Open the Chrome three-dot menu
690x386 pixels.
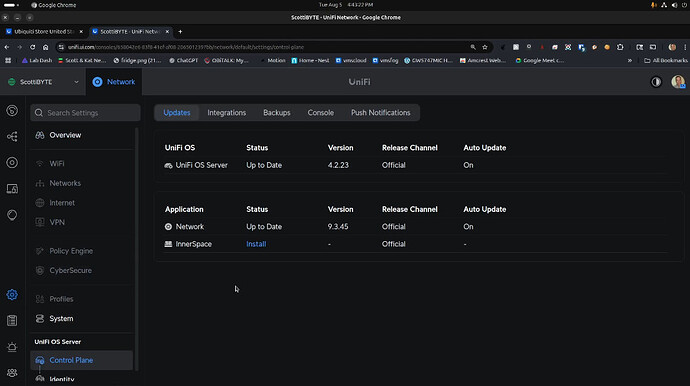coord(685,47)
